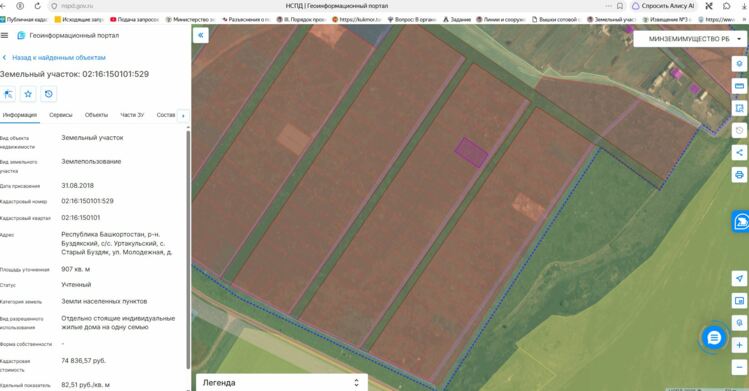
Task: Open the Извещение №3 bookmark
Action: [667, 20]
